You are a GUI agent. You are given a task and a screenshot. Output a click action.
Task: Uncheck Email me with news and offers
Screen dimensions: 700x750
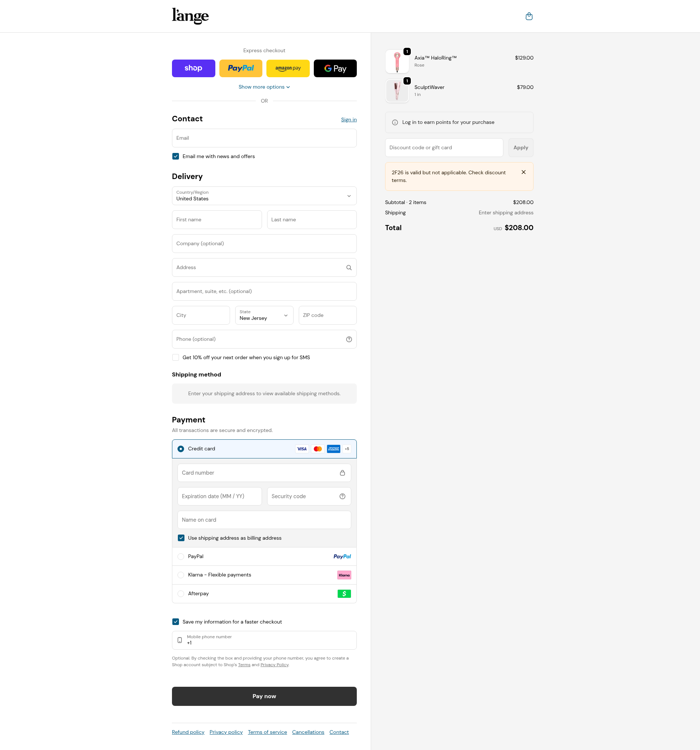[176, 156]
